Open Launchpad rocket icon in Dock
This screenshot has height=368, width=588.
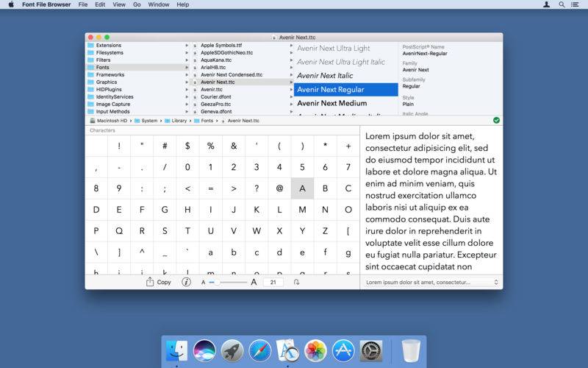point(232,350)
